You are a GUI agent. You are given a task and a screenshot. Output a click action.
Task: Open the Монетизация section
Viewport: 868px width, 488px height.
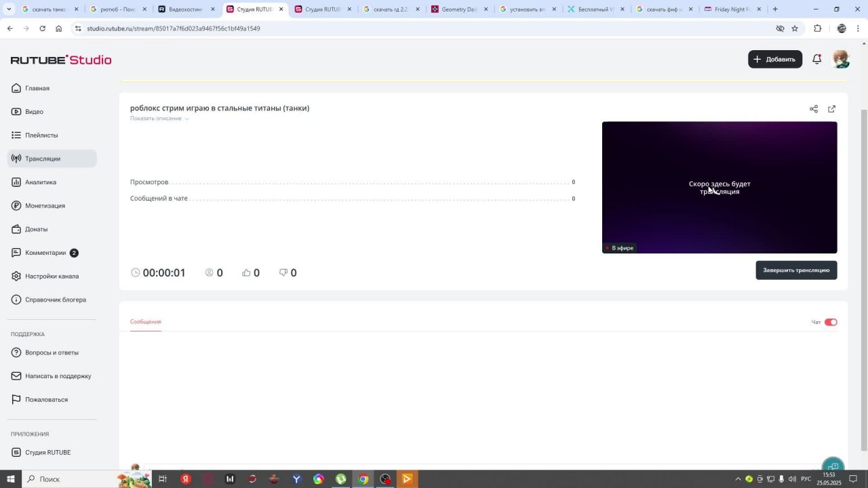click(52, 205)
